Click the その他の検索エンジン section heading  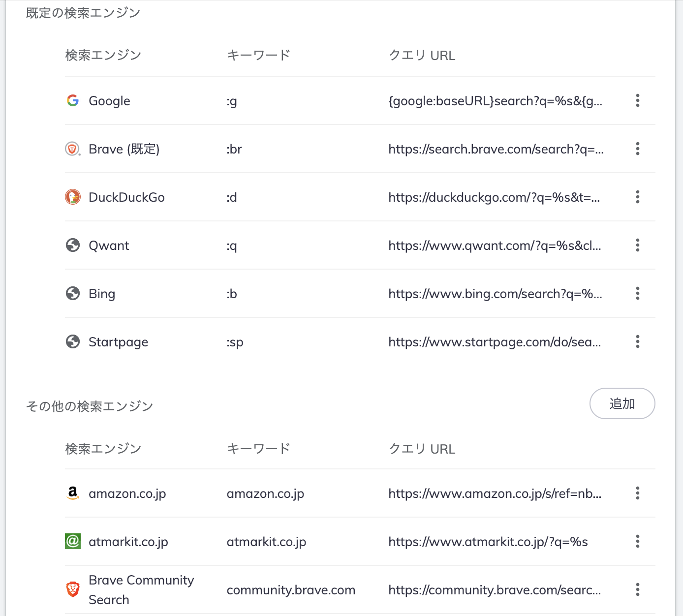pyautogui.click(x=90, y=406)
